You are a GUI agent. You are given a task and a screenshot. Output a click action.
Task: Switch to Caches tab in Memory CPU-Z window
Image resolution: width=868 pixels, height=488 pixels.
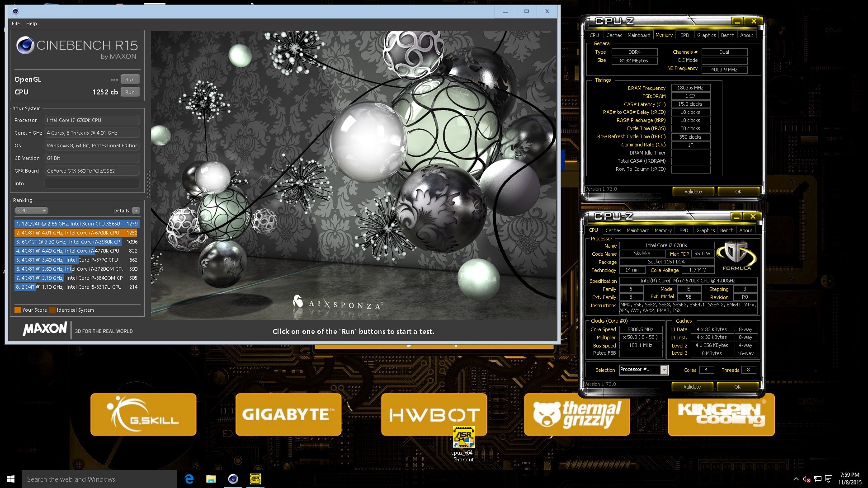click(614, 35)
